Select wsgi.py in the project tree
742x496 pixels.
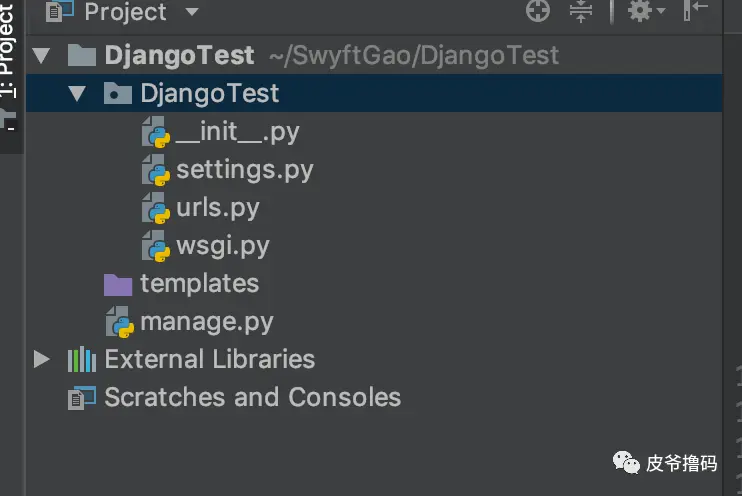222,246
